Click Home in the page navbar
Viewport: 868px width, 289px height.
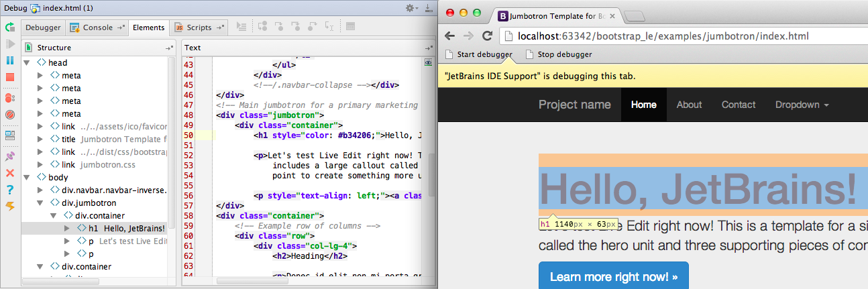(644, 105)
